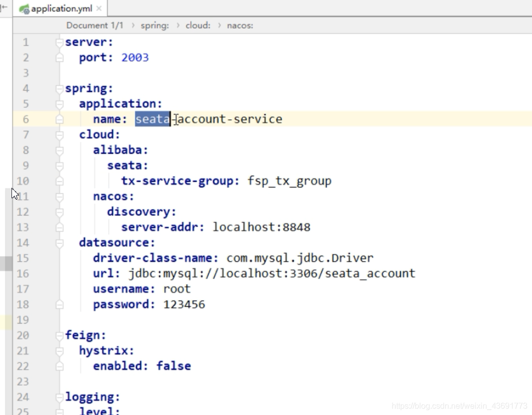Close the application.yml tab
The image size is (532, 415).
point(99,8)
